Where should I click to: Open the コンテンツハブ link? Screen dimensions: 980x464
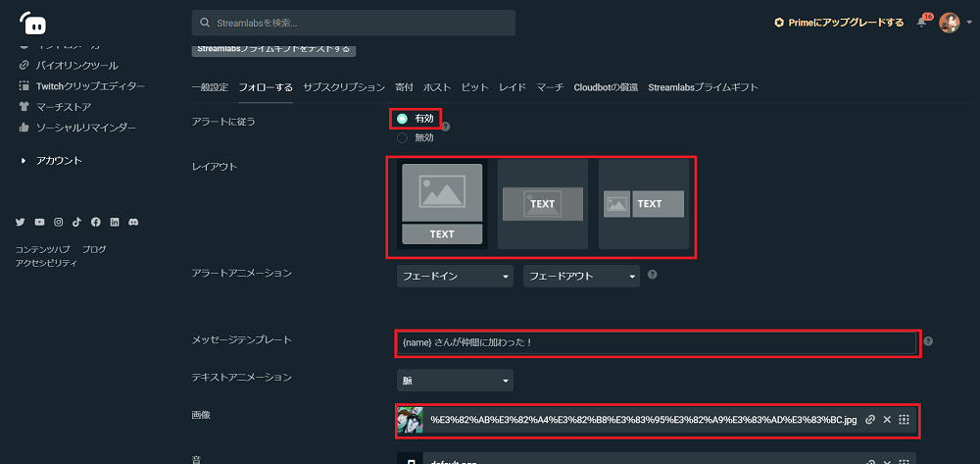(x=42, y=249)
